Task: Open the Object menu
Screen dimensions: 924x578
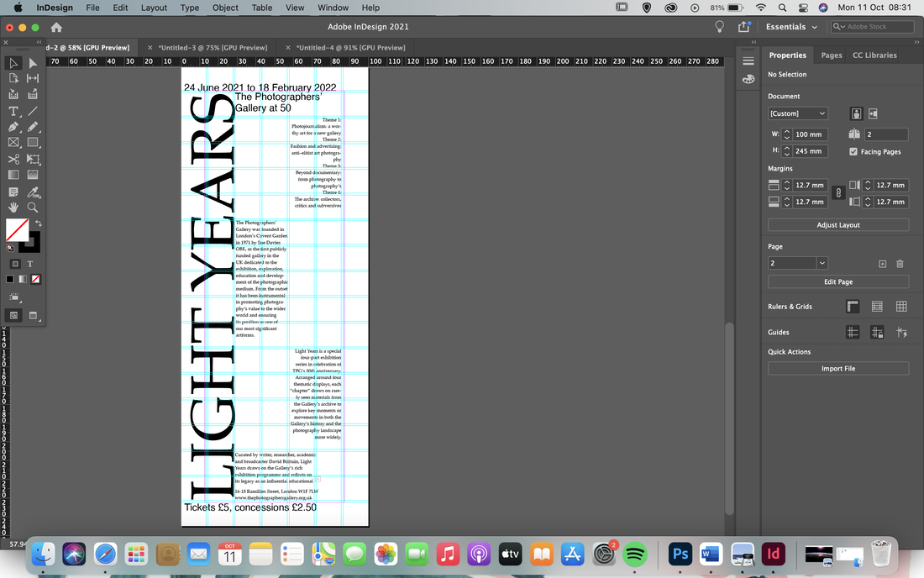Action: coord(225,8)
